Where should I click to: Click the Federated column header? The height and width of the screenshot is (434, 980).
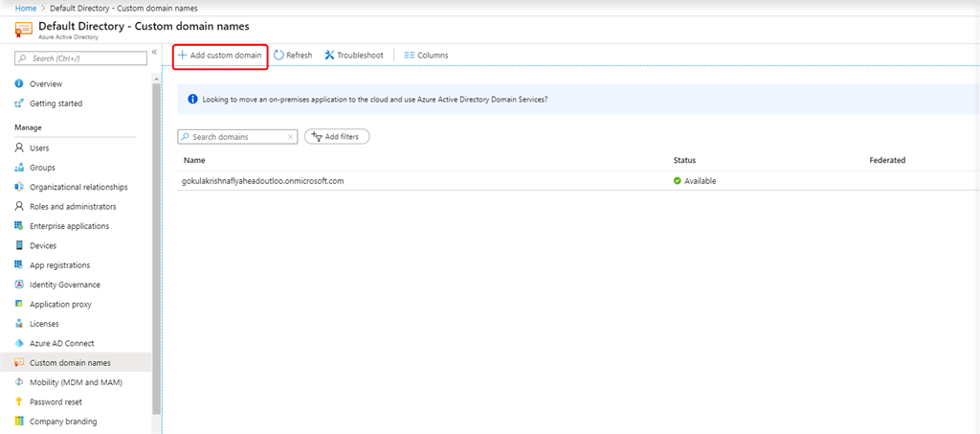click(887, 160)
